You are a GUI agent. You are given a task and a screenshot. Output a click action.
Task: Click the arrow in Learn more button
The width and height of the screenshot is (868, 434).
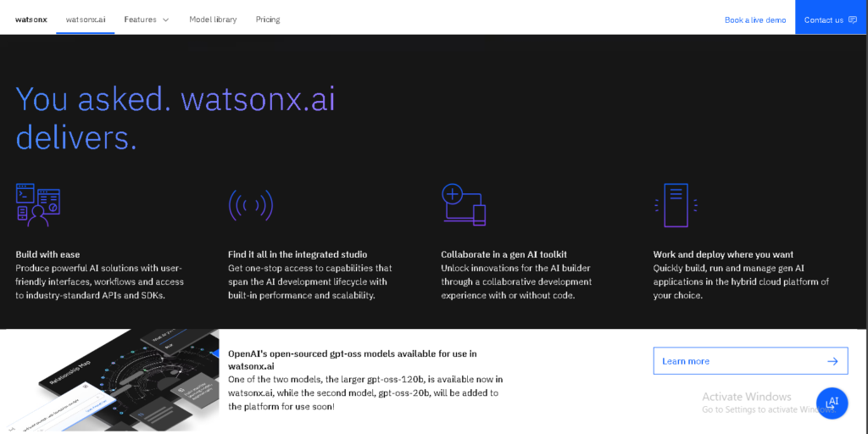832,361
